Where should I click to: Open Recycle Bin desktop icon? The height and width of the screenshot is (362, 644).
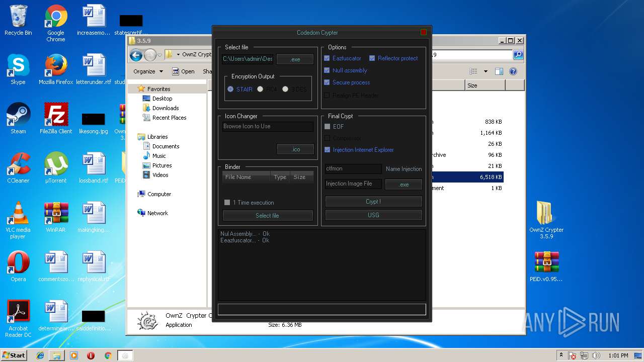[18, 20]
